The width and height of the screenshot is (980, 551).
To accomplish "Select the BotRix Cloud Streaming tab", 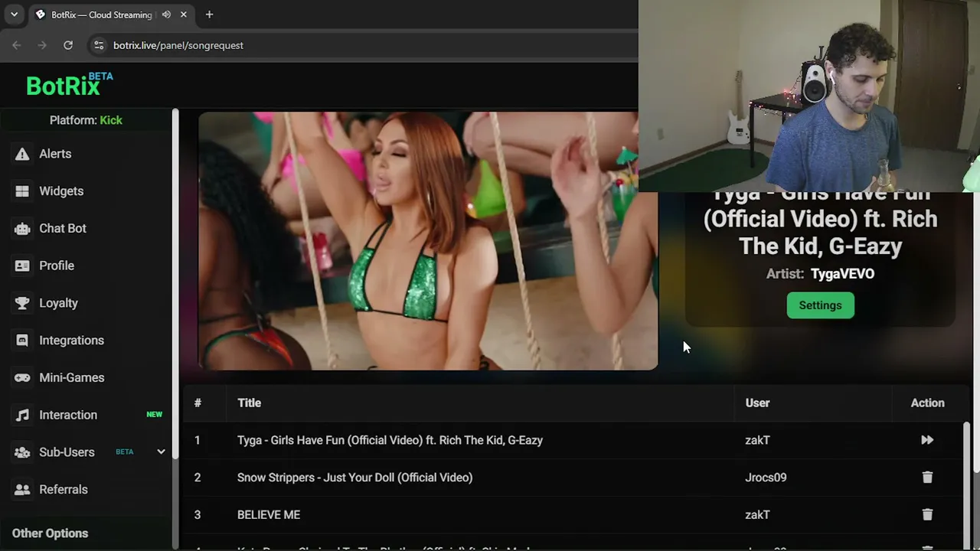I will click(x=112, y=15).
